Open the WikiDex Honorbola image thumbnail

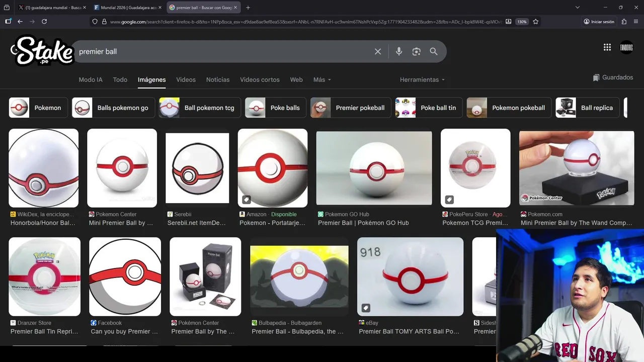click(x=44, y=168)
